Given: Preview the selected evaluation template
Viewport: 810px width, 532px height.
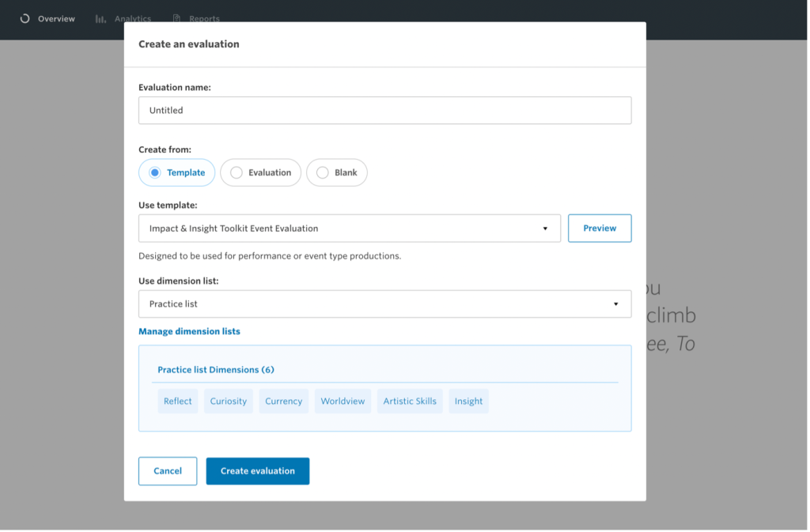Looking at the screenshot, I should pyautogui.click(x=600, y=228).
